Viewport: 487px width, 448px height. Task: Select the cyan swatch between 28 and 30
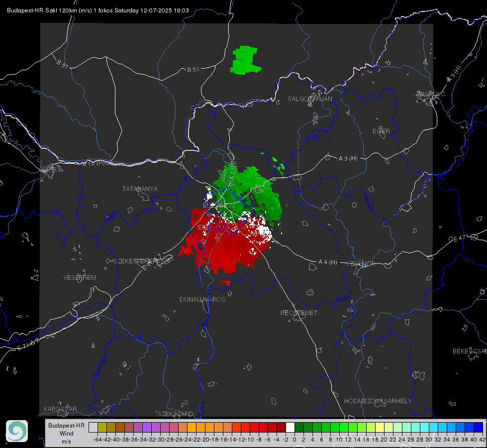(424, 427)
